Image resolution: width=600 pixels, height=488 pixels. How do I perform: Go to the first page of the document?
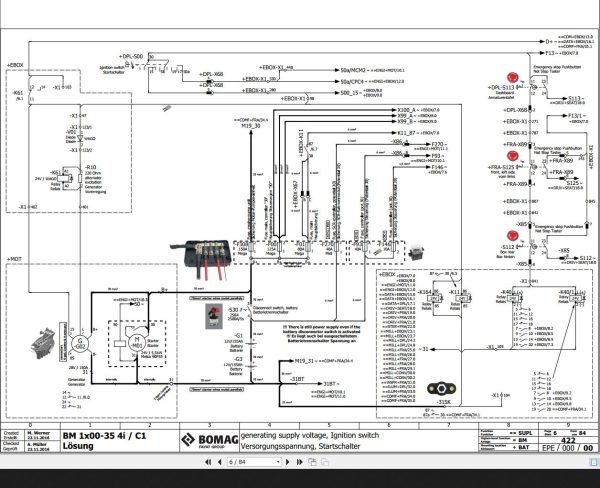pos(208,462)
